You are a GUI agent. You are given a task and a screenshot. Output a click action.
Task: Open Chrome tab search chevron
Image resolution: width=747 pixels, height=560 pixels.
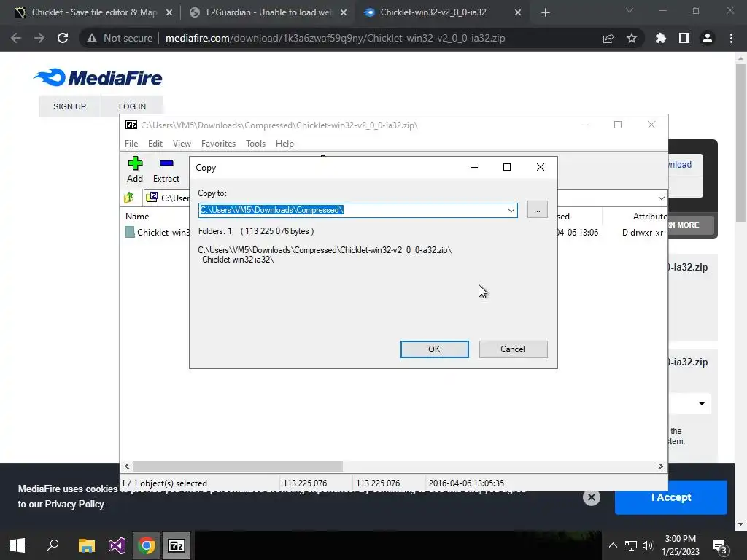(x=630, y=10)
